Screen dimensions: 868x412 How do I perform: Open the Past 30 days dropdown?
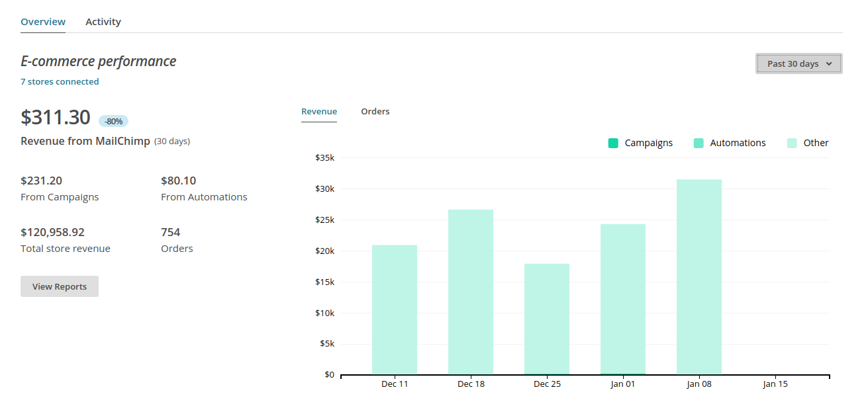tap(798, 63)
